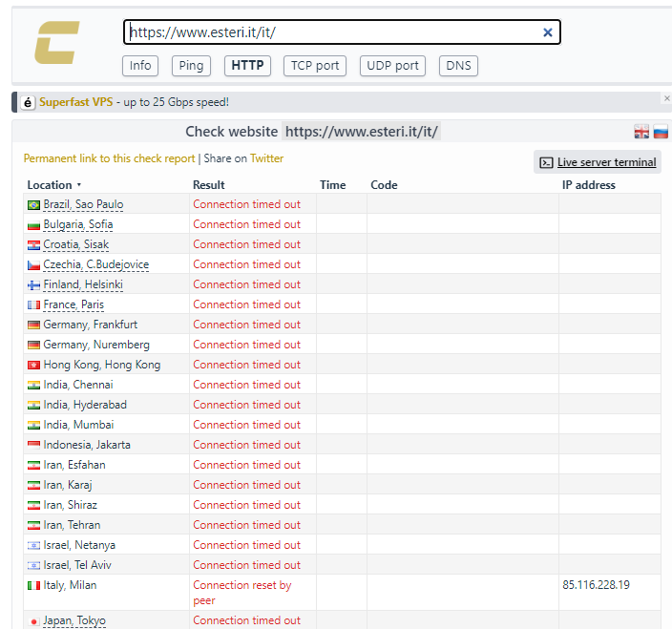Select the DNS check tab
This screenshot has width=672, height=629.
(458, 66)
